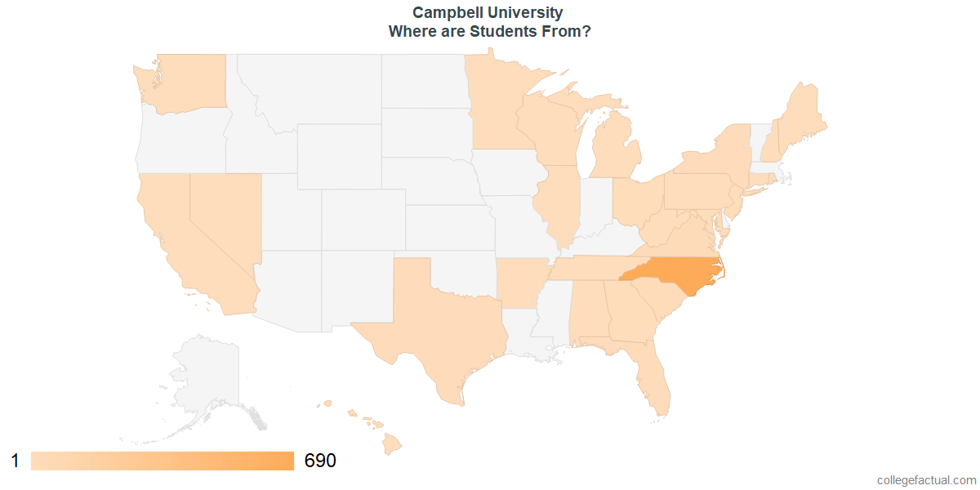This screenshot has height=490, width=980.
Task: Click the collegefactual.com credit text
Action: [926, 480]
